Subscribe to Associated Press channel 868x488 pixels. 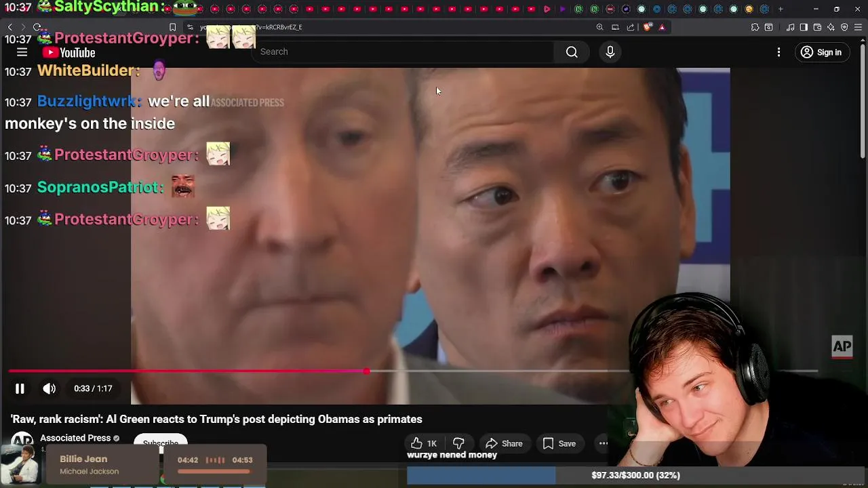point(161,442)
